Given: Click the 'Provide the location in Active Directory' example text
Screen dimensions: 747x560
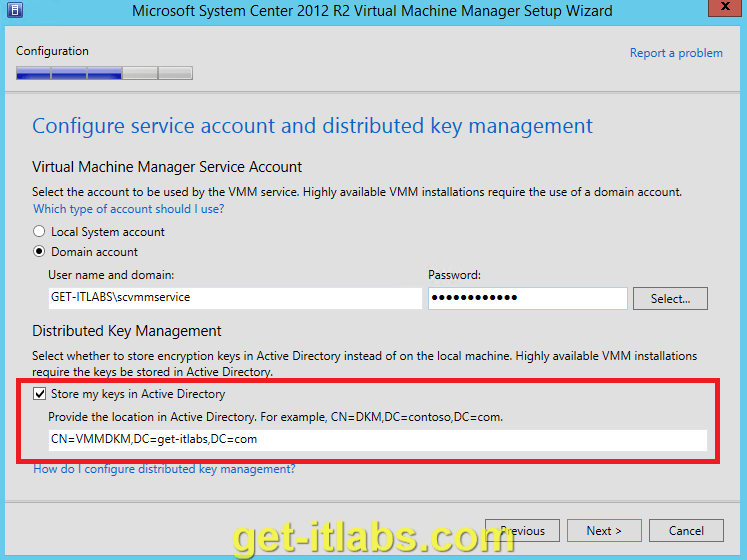Looking at the screenshot, I should coord(275,417).
